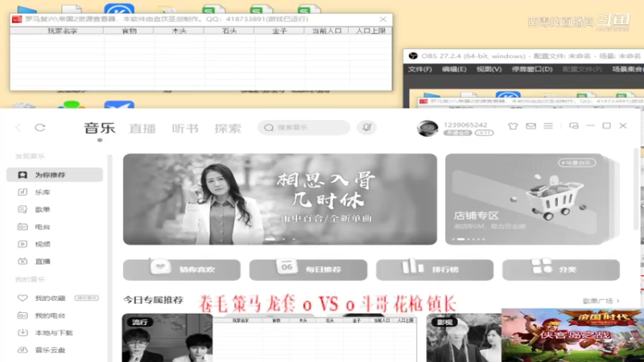644x362 pixels.
Task: Open the 分类 button
Action: click(561, 269)
